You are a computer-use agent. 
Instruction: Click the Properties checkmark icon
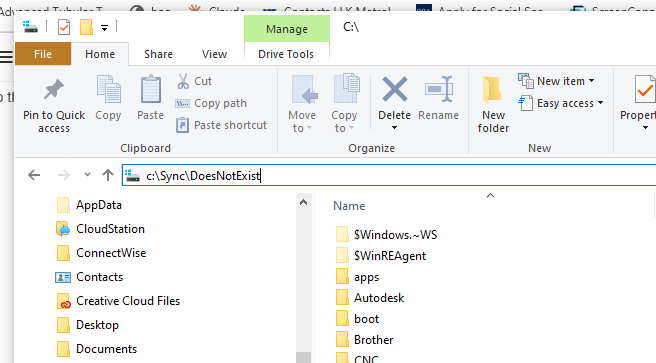(645, 89)
